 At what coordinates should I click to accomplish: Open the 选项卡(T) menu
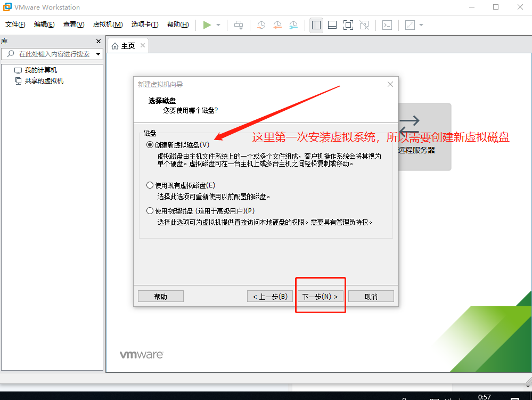pos(145,25)
